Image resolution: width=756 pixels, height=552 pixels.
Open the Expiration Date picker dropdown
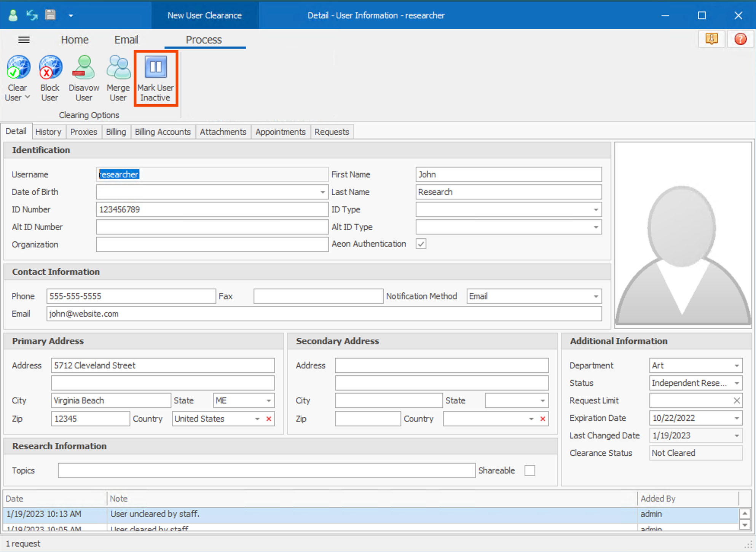tap(737, 418)
